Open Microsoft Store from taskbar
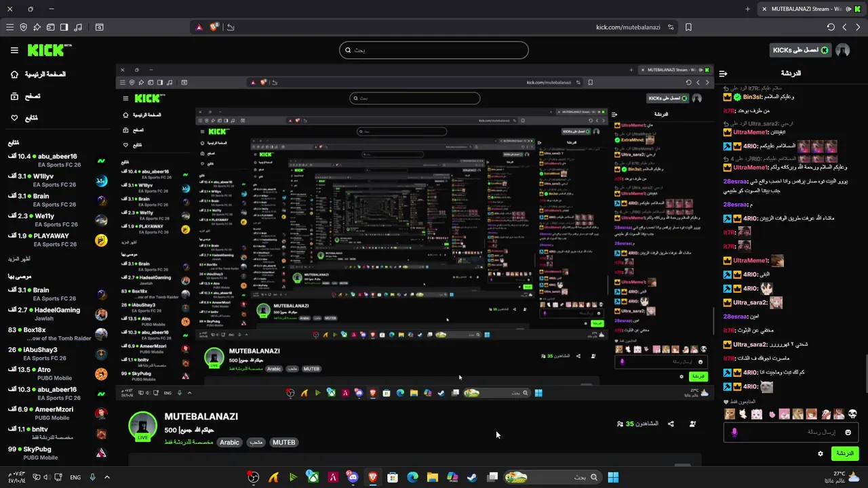Screen dimensions: 868x488 click(x=393, y=477)
